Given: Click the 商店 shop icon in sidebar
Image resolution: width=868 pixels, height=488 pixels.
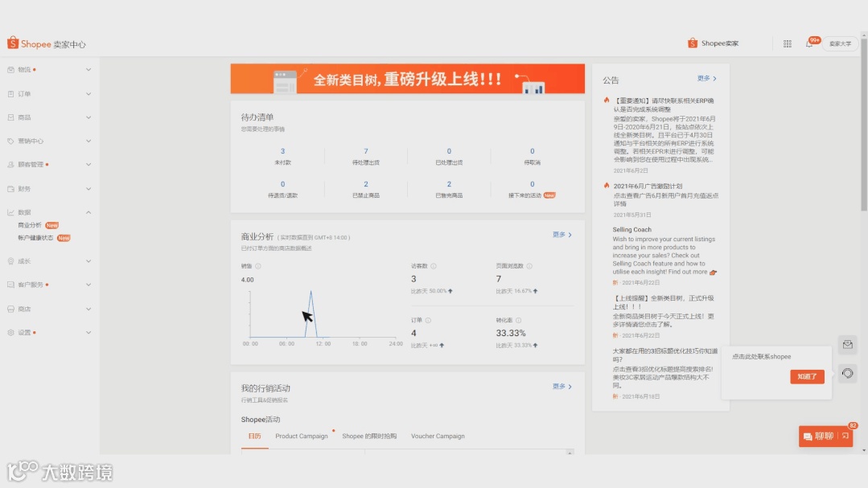Looking at the screenshot, I should tap(10, 309).
